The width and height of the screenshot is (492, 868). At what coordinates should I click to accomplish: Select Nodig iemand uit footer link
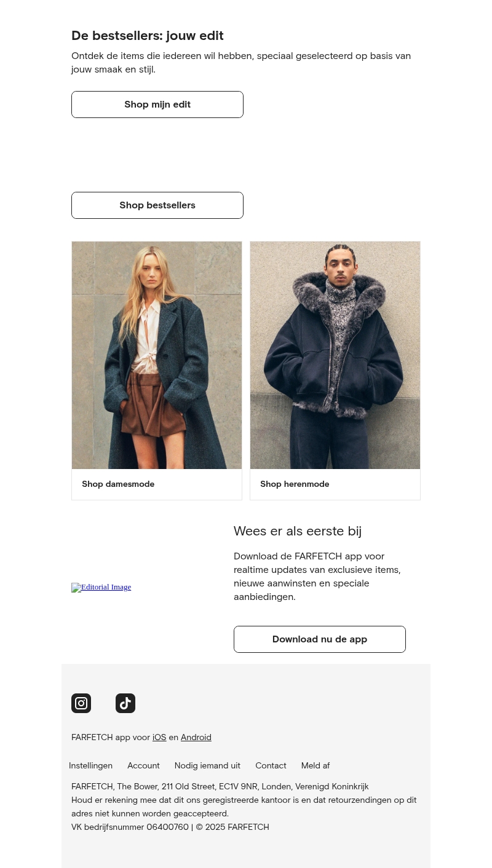coord(207,765)
